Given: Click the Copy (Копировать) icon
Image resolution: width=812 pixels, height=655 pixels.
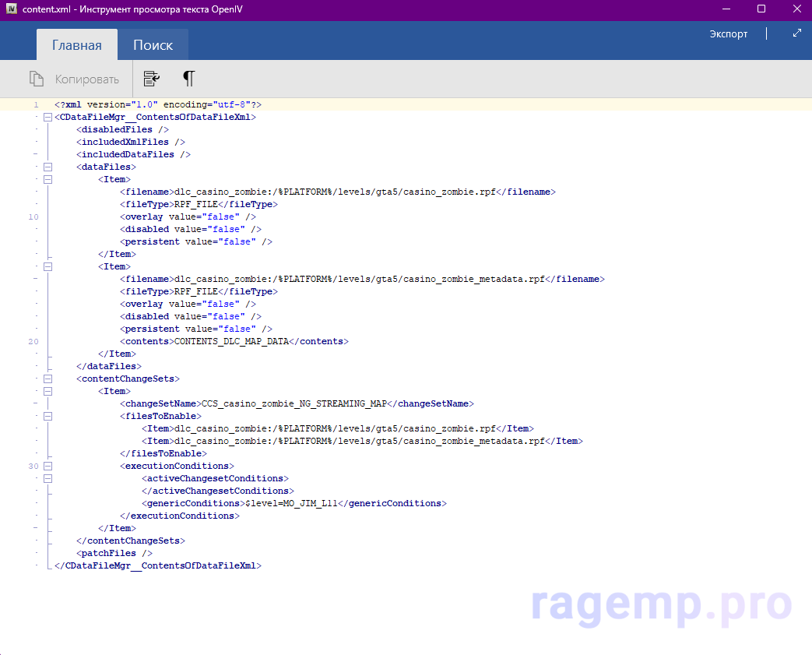Looking at the screenshot, I should coord(36,79).
